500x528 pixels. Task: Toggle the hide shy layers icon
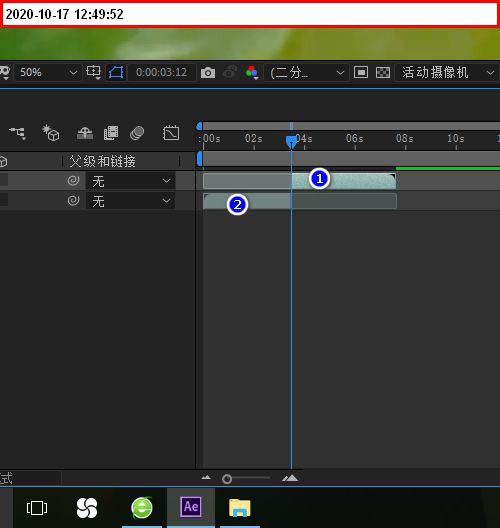click(x=85, y=133)
